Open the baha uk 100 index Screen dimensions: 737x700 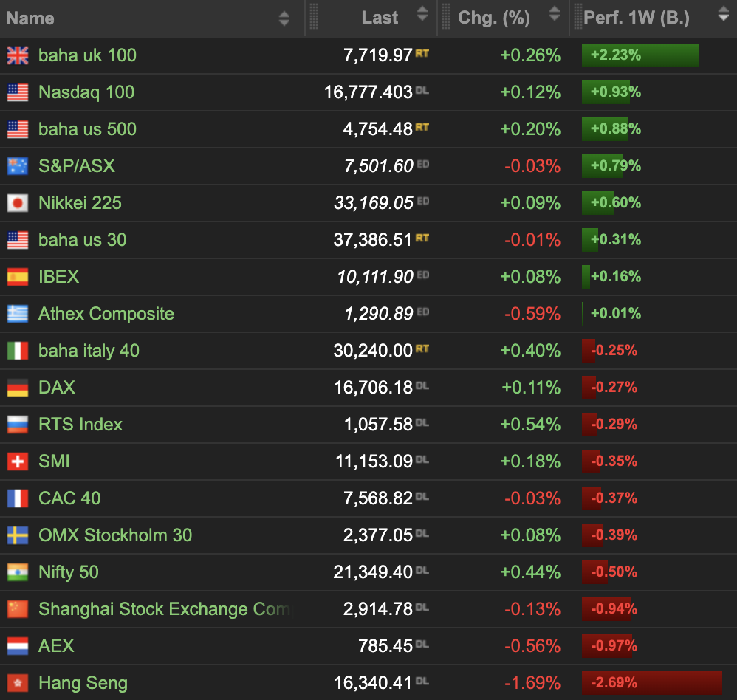(87, 55)
